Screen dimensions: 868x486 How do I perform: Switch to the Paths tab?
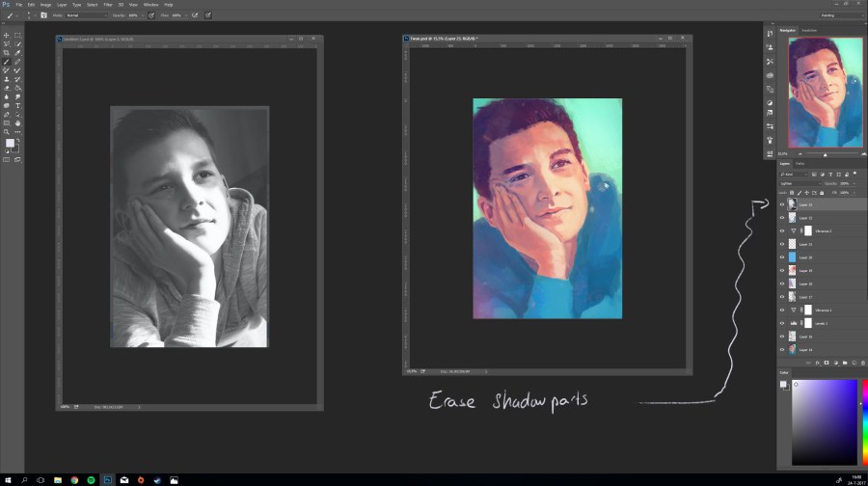tap(800, 163)
